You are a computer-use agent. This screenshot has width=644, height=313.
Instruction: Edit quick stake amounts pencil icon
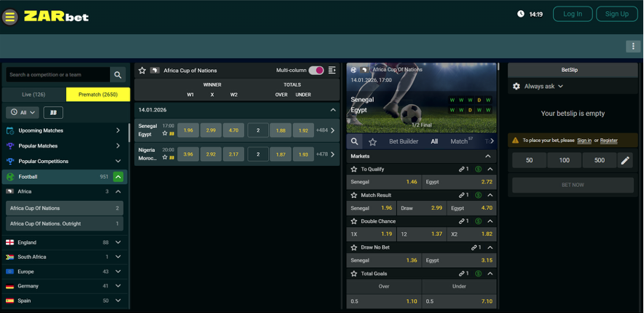point(625,160)
